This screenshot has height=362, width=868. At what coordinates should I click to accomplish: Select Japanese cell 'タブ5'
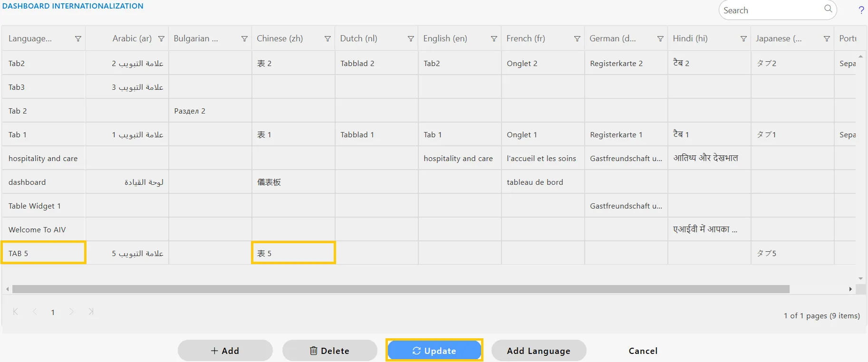[792, 253]
